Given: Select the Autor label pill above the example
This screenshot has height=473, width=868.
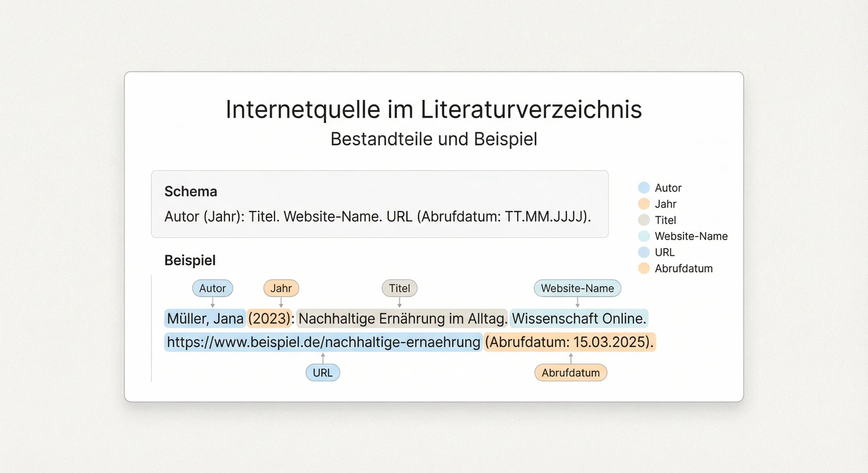Looking at the screenshot, I should coord(212,288).
